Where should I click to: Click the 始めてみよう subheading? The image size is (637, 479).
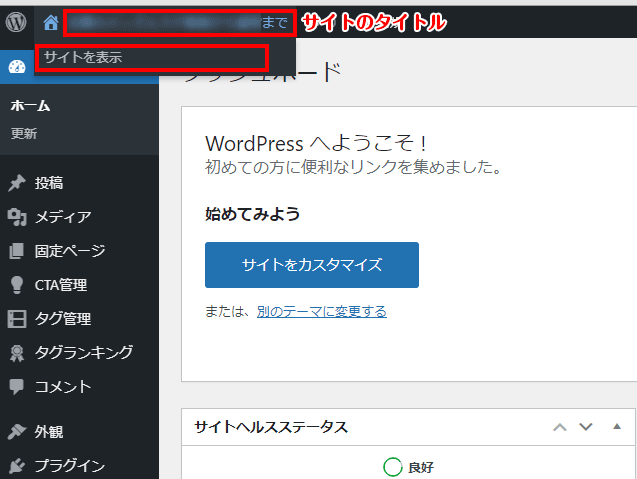(x=252, y=214)
